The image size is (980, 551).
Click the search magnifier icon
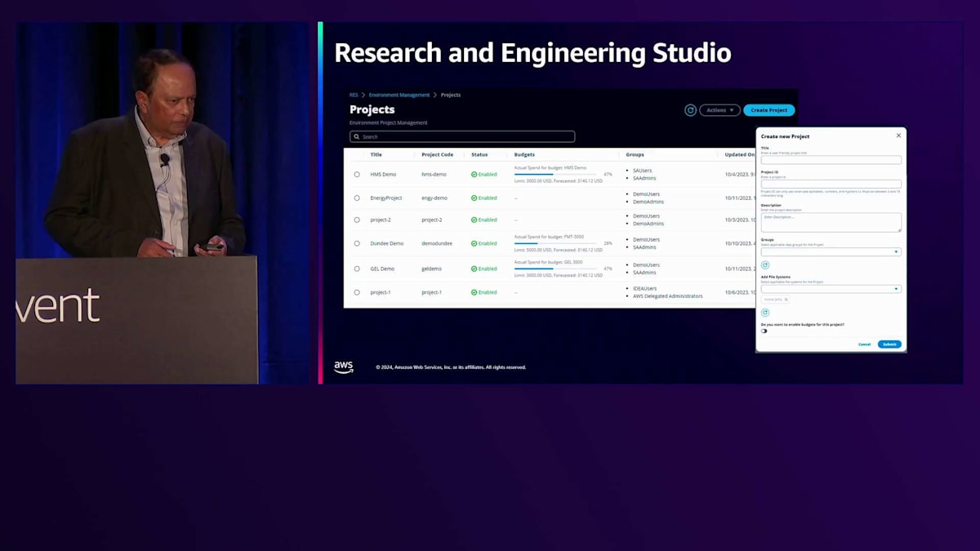pos(357,137)
